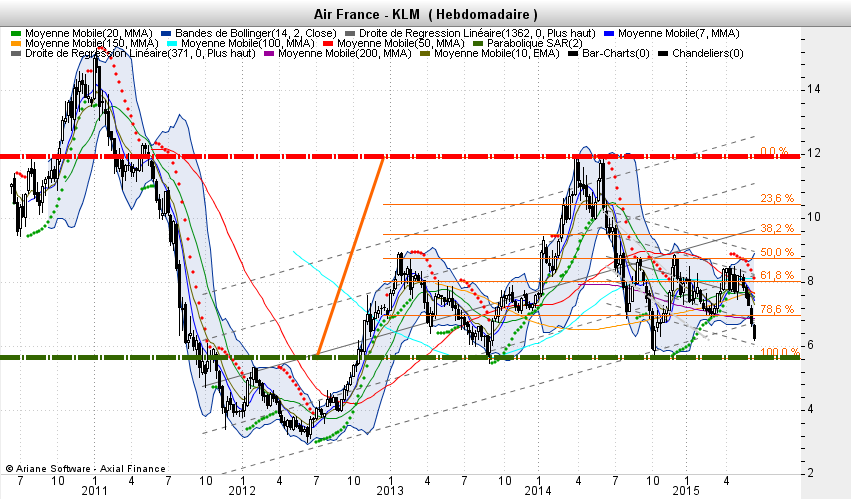This screenshot has width=851, height=499.
Task: Click the 2012 year label on time axis
Action: tap(242, 491)
